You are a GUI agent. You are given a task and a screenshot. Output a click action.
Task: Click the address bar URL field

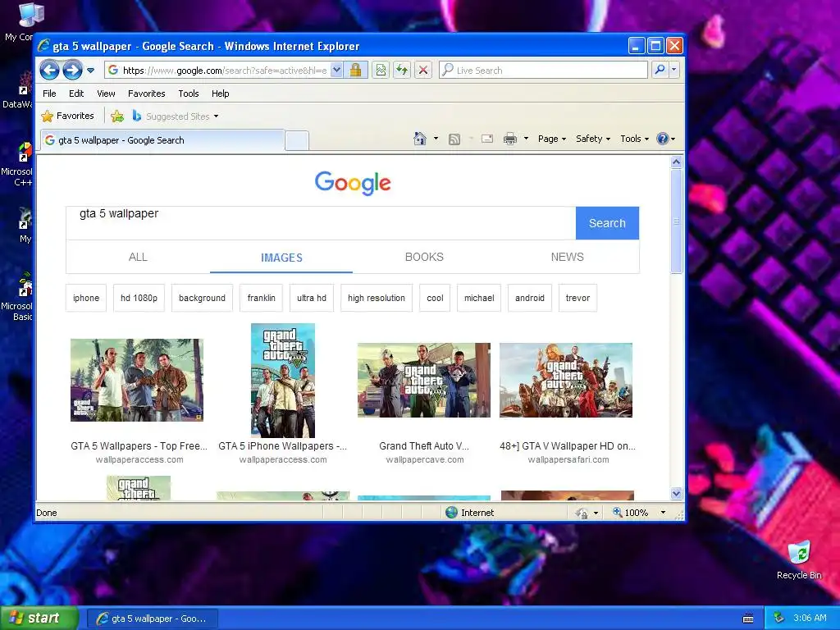pyautogui.click(x=217, y=71)
